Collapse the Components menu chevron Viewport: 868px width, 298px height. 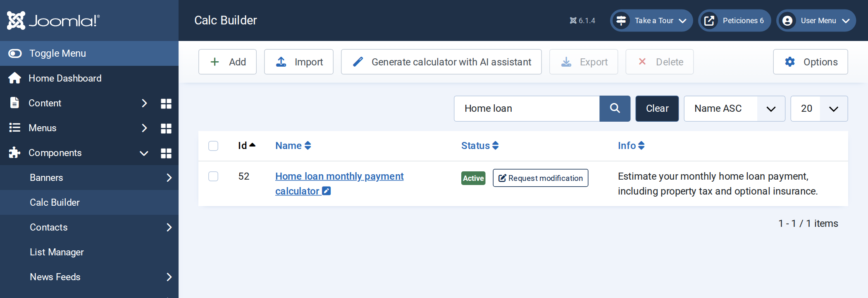tap(144, 153)
